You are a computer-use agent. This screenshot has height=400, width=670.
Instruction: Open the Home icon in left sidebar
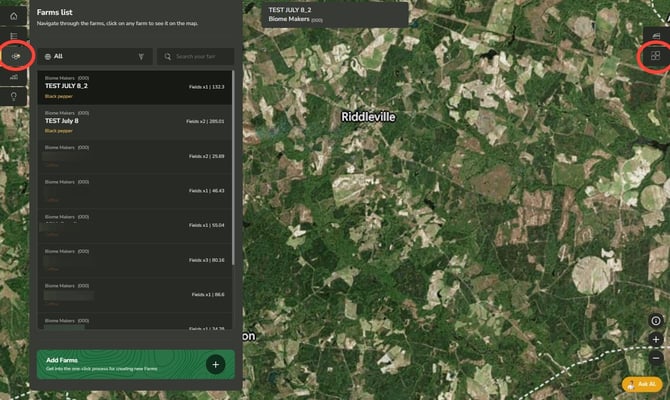[14, 16]
